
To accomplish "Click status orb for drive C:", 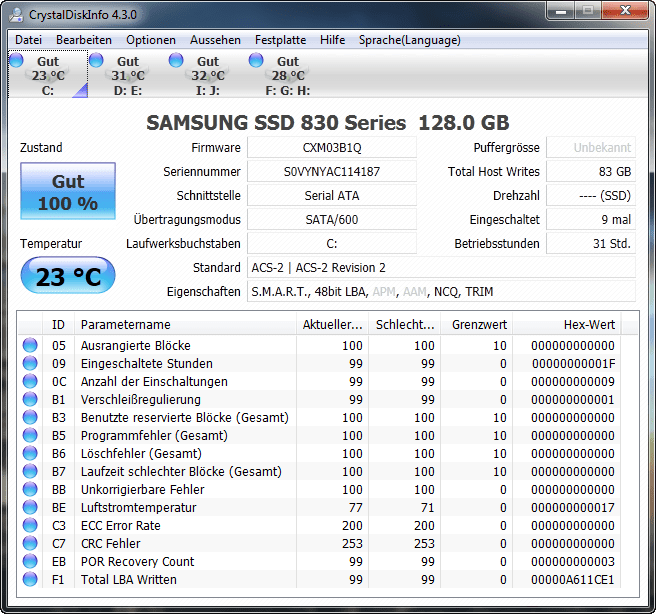I will click(16, 60).
